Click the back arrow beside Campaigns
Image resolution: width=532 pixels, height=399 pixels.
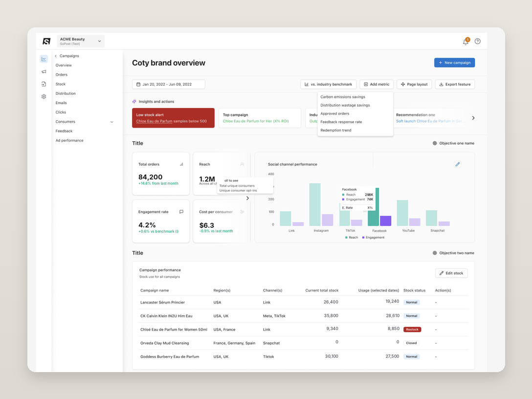point(56,56)
